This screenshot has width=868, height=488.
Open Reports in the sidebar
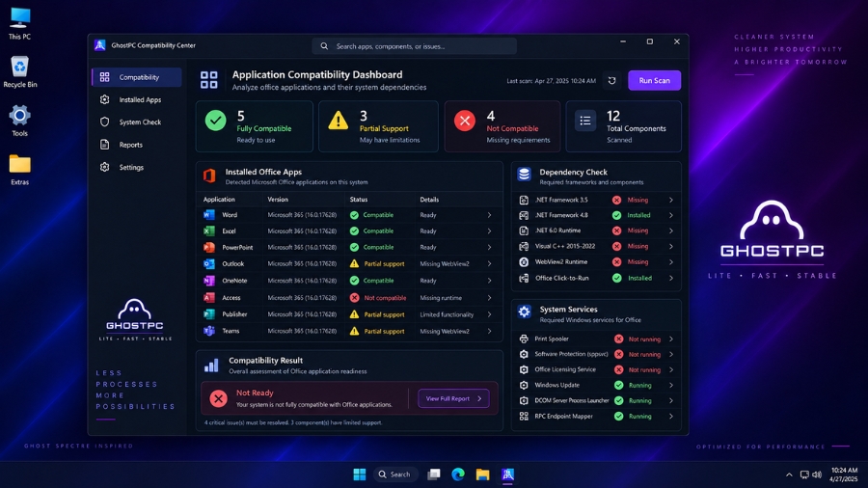coord(137,145)
